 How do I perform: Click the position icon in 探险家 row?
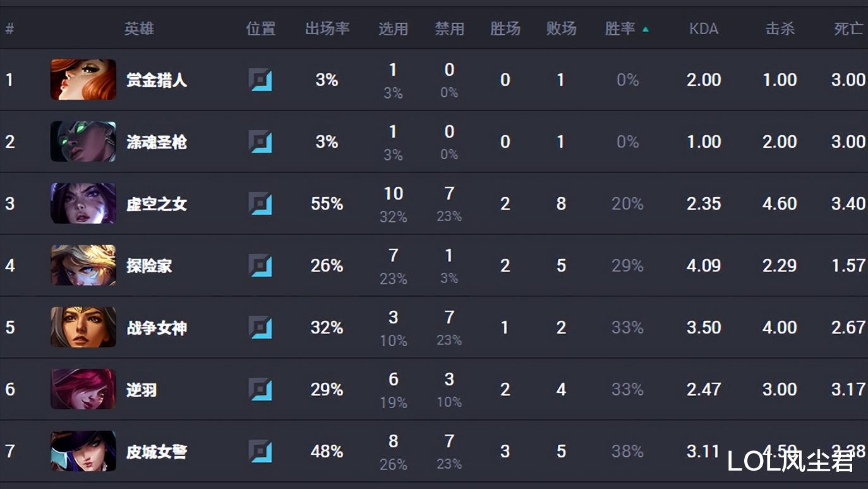(260, 266)
